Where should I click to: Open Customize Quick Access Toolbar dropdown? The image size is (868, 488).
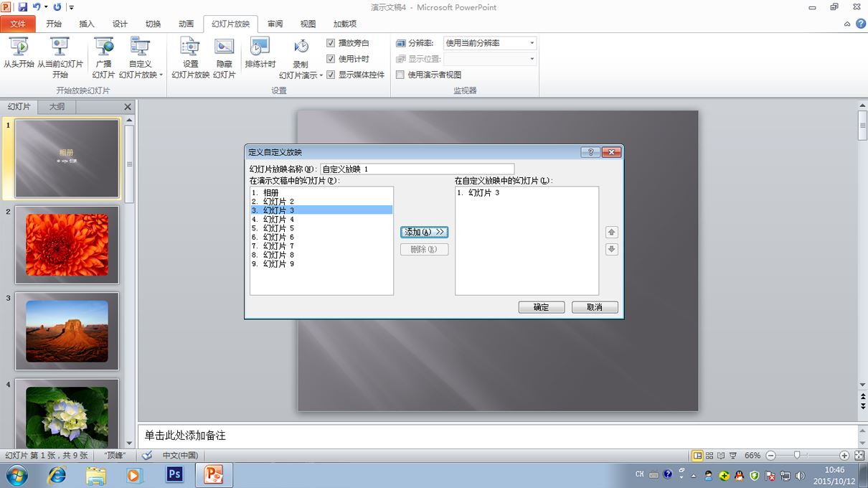(71, 8)
